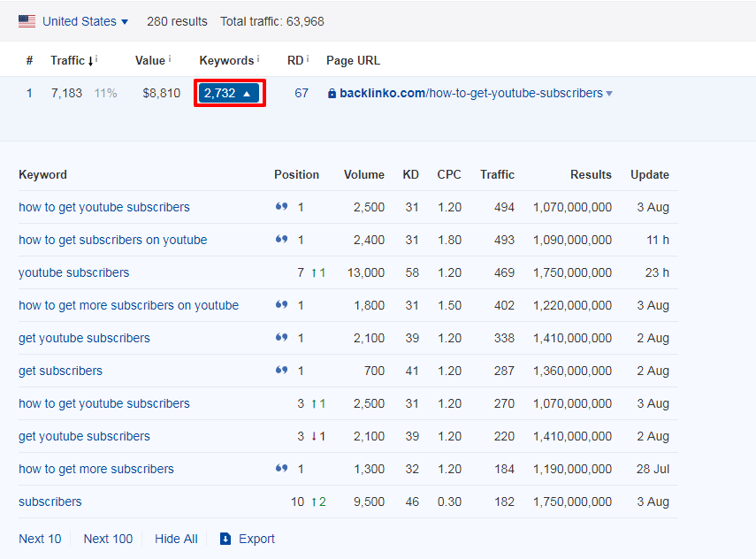Open the 'youtube subscribers' keyword link
This screenshot has width=756, height=559.
pyautogui.click(x=73, y=272)
